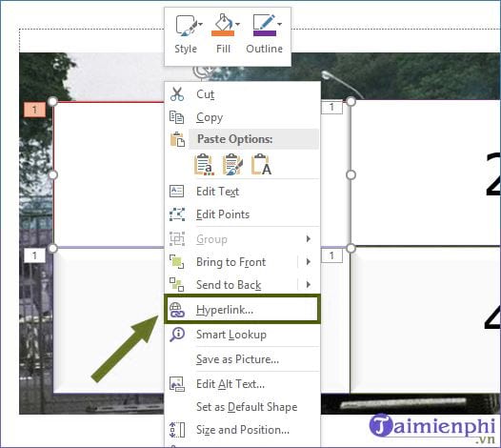
Task: Click the Edit Alt Text icon
Action: pyautogui.click(x=177, y=384)
